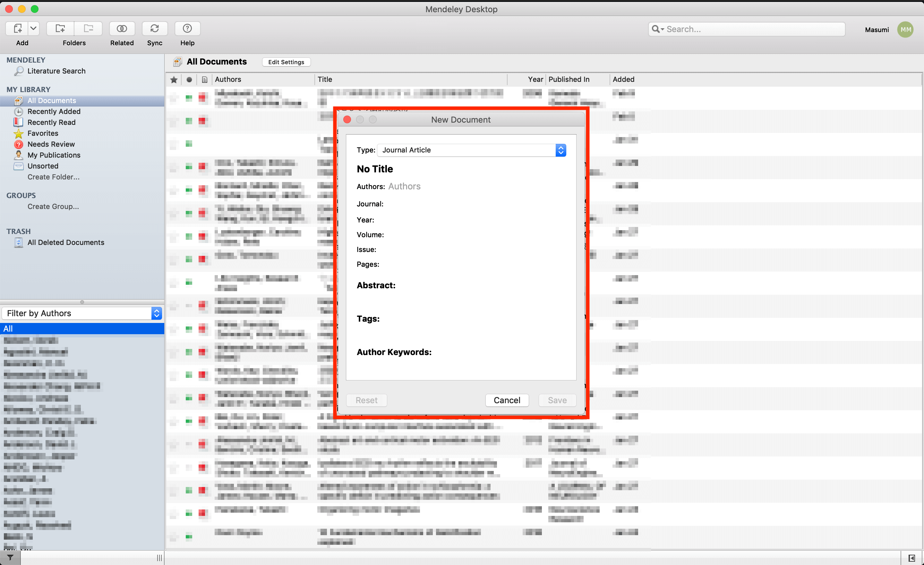Click the Needs Review icon
Screen dimensions: 924x565
pos(19,144)
